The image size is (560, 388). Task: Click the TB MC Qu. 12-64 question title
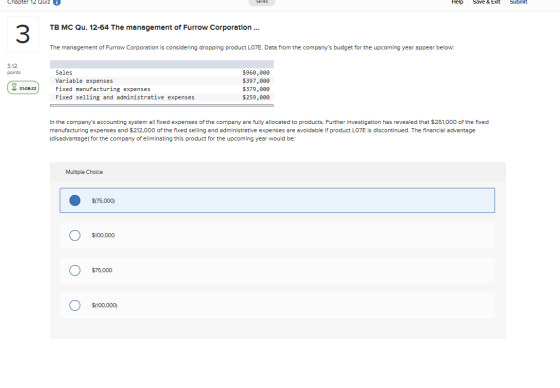[155, 28]
